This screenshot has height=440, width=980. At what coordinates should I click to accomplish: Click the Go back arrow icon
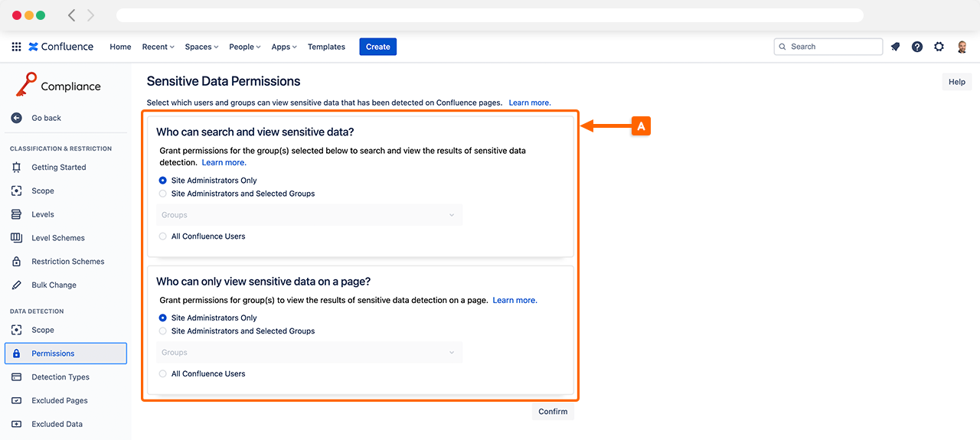(x=17, y=118)
